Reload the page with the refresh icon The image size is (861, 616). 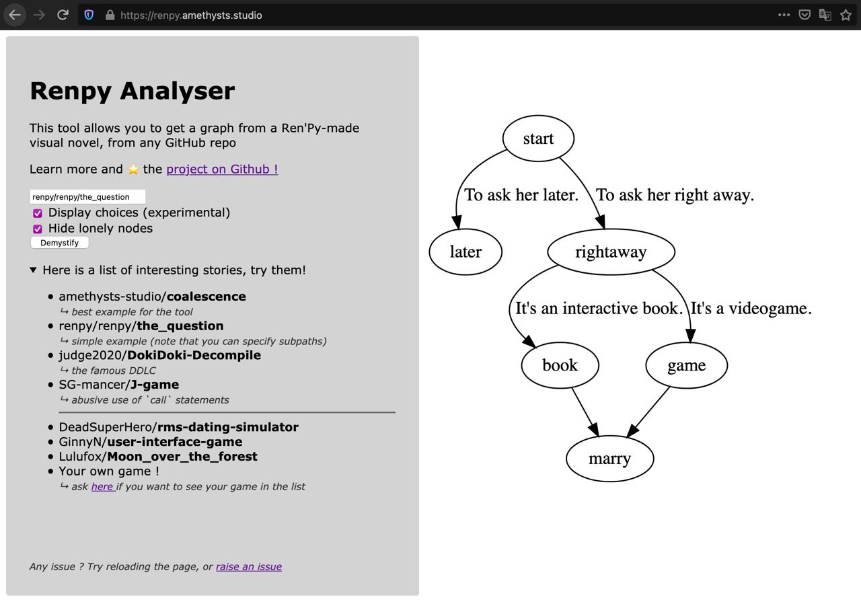click(x=63, y=15)
